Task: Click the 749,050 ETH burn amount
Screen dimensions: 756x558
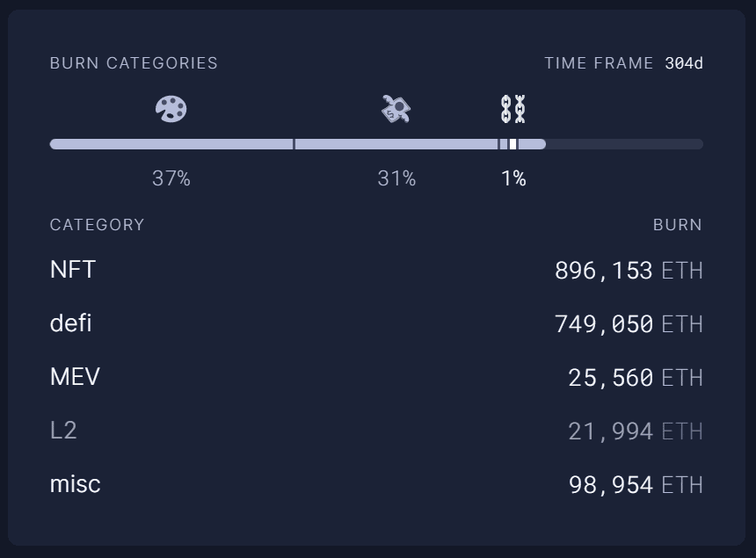Action: click(x=629, y=323)
